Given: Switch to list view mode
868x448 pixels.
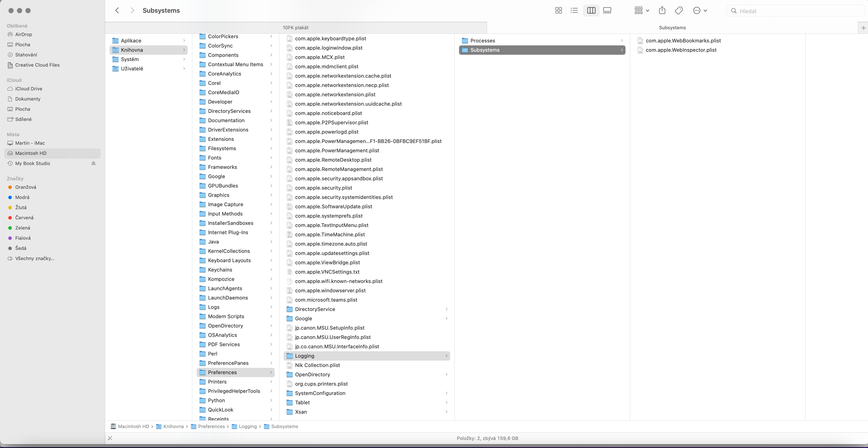Looking at the screenshot, I should click(574, 10).
